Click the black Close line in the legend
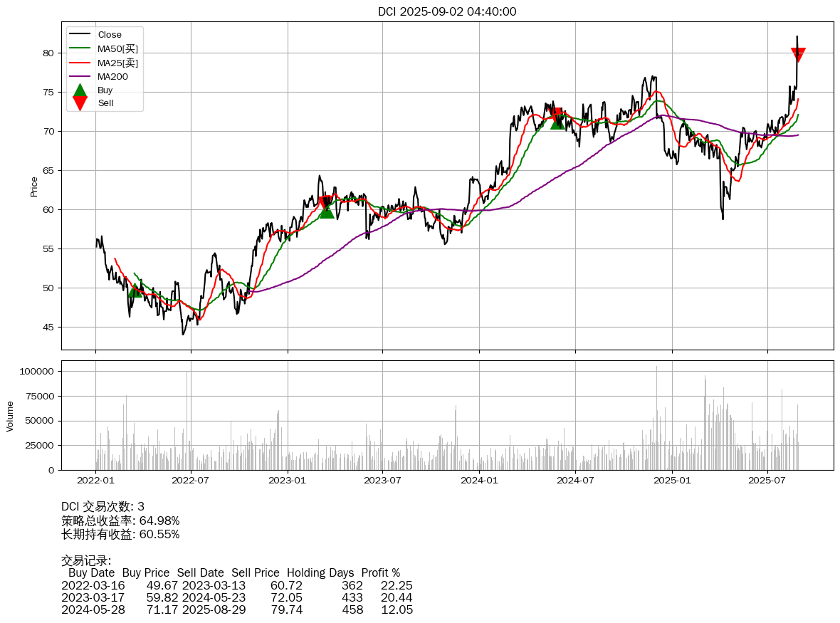This screenshot has height=623, width=840. point(80,35)
